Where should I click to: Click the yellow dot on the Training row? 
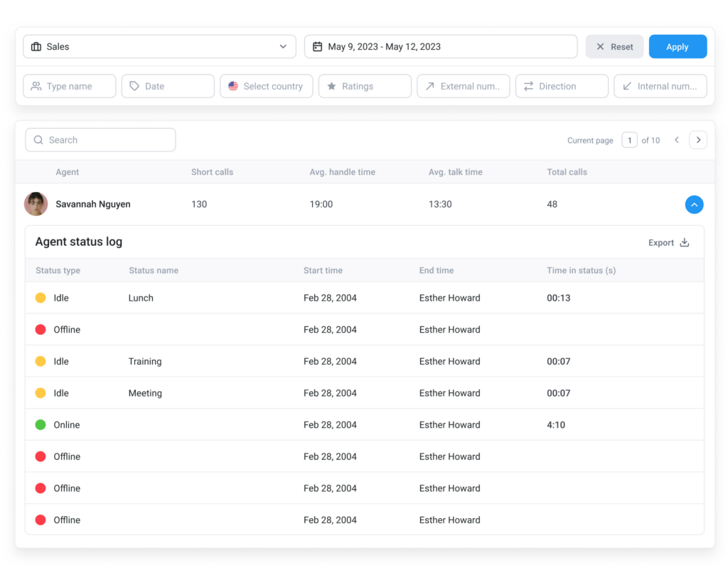41,361
